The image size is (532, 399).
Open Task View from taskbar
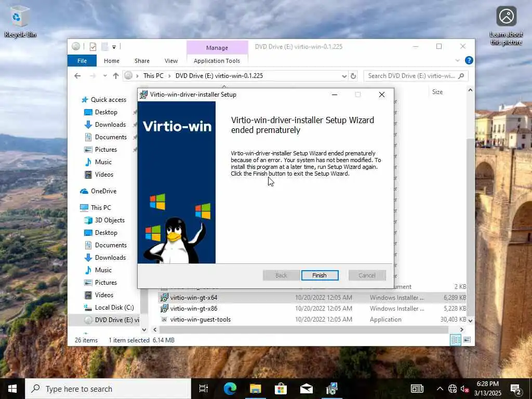[204, 389]
